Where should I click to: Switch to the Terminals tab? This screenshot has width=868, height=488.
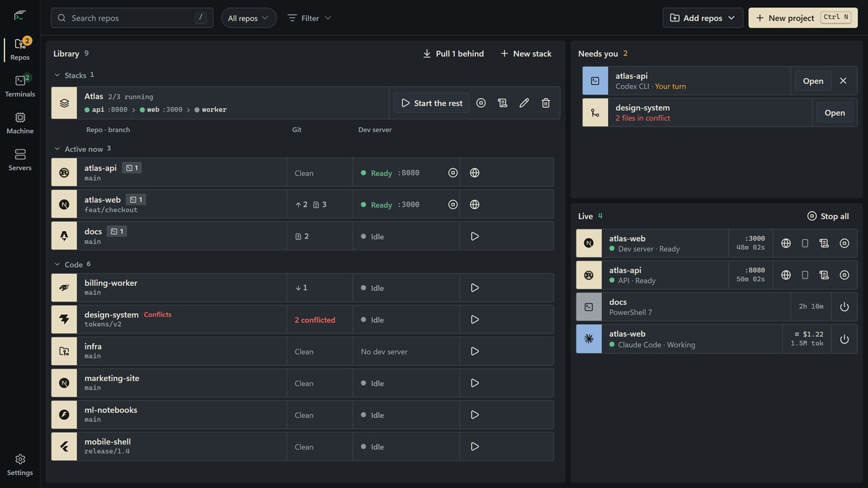(20, 86)
